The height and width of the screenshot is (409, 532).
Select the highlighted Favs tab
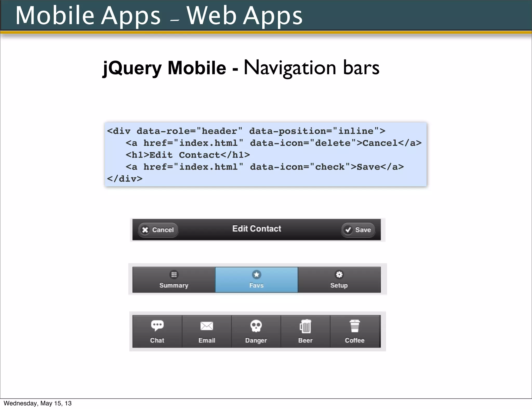click(x=256, y=280)
